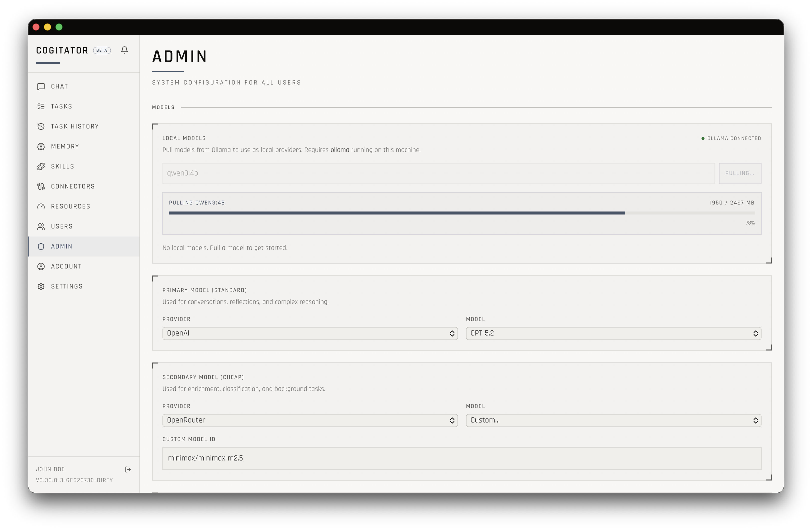This screenshot has height=530, width=812.
Task: Click the Beta badge
Action: pyautogui.click(x=102, y=50)
